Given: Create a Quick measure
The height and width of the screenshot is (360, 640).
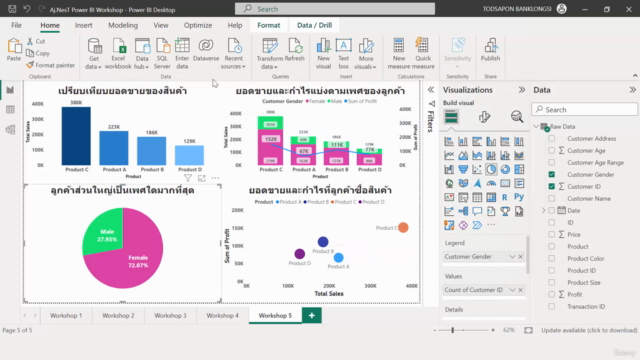Looking at the screenshot, I should (423, 53).
